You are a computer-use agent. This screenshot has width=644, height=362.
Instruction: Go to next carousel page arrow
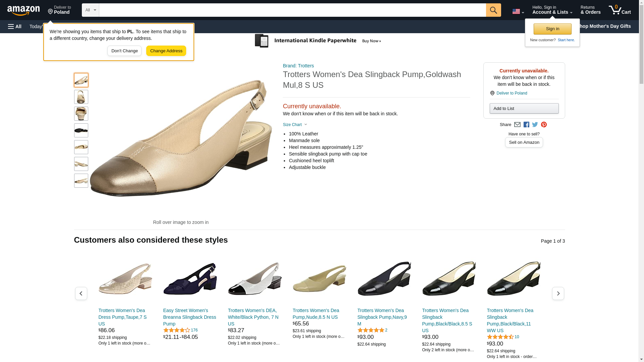click(558, 293)
